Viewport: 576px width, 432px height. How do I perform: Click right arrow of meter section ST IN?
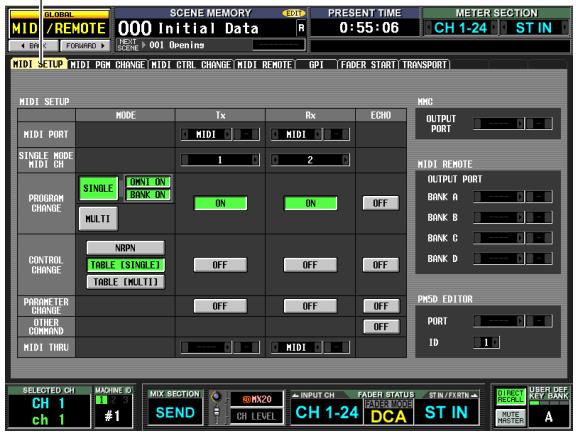[565, 28]
